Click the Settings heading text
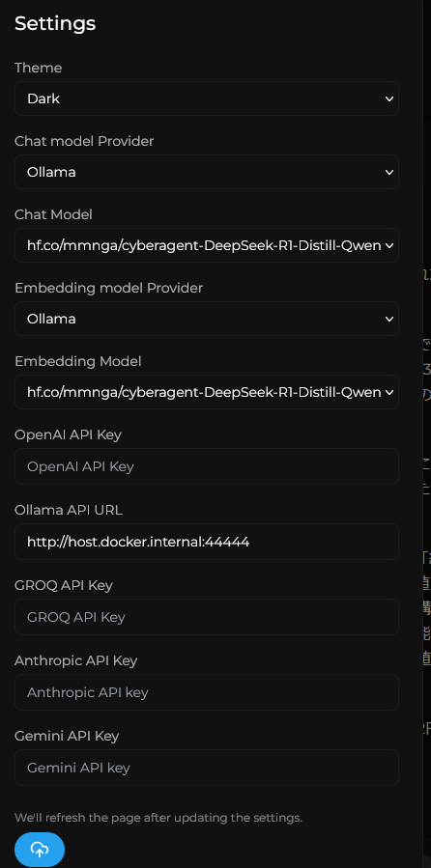The height and width of the screenshot is (868, 431). pos(55,24)
